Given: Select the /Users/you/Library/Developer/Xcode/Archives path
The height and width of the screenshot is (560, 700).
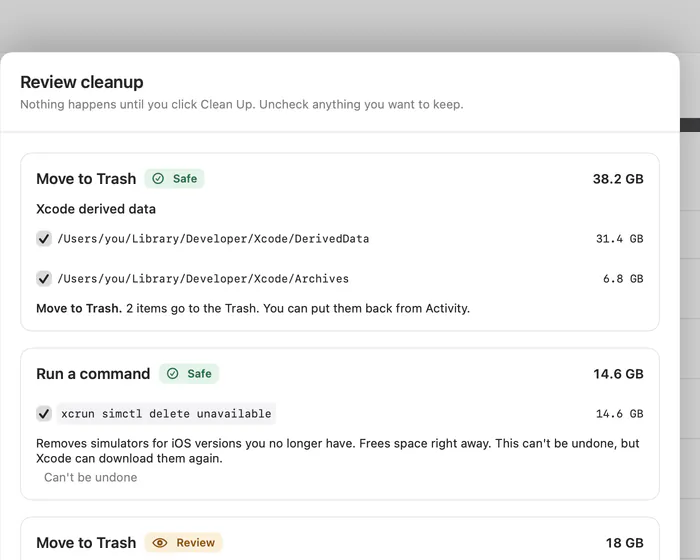Looking at the screenshot, I should tap(203, 279).
